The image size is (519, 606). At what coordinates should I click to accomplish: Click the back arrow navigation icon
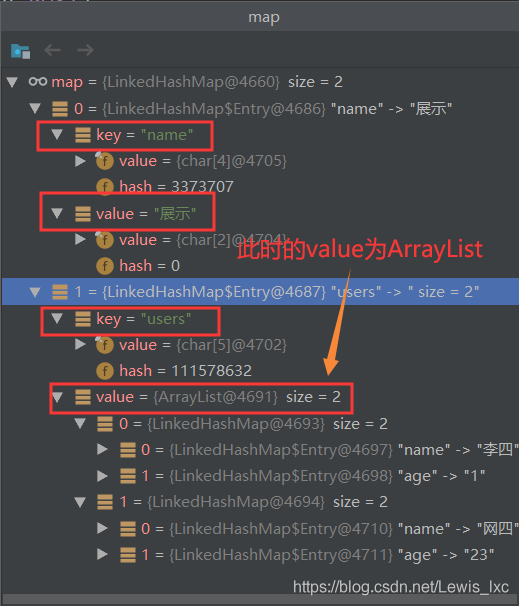53,50
